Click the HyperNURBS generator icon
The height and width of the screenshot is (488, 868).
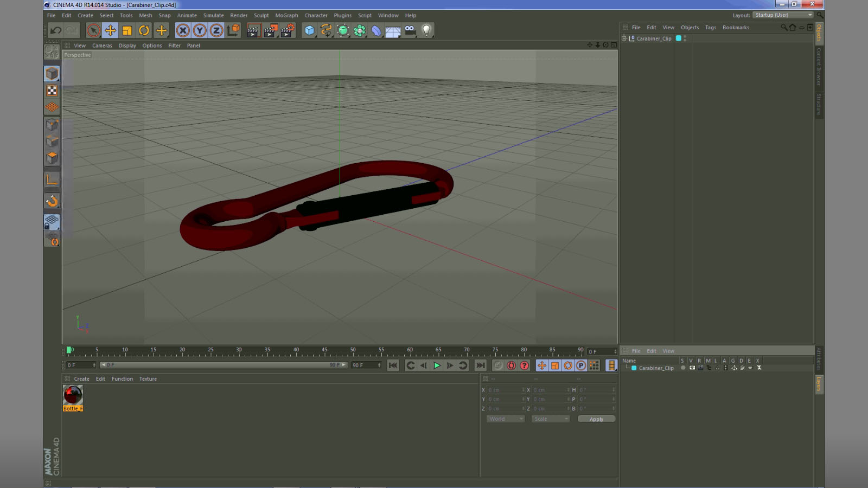pyautogui.click(x=343, y=30)
